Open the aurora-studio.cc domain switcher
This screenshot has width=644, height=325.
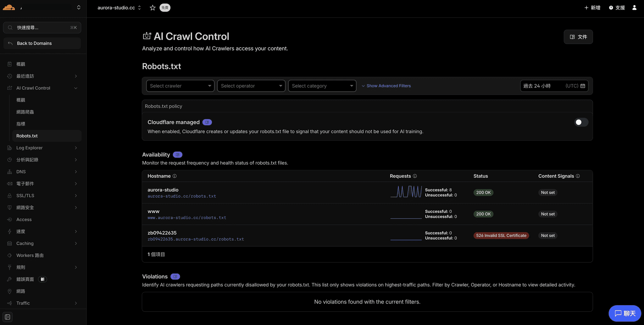tap(119, 8)
